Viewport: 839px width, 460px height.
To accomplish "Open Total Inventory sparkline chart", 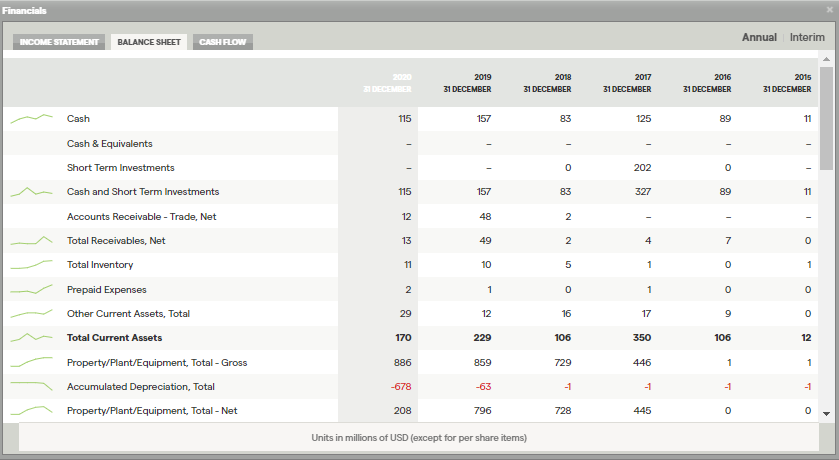I will tap(32, 265).
